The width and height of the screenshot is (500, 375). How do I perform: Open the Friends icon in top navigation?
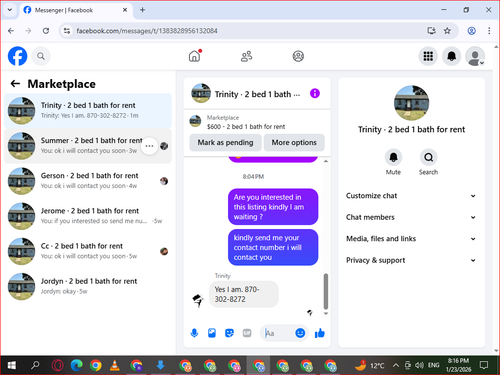click(x=246, y=56)
